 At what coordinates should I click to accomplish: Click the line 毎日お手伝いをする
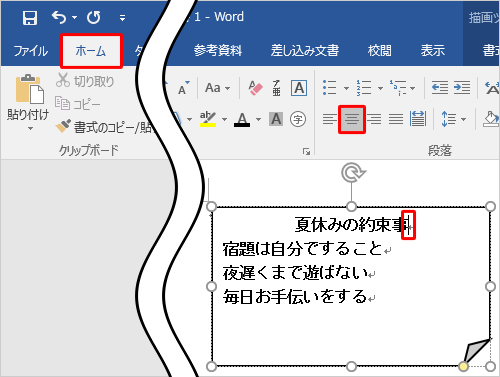click(295, 296)
